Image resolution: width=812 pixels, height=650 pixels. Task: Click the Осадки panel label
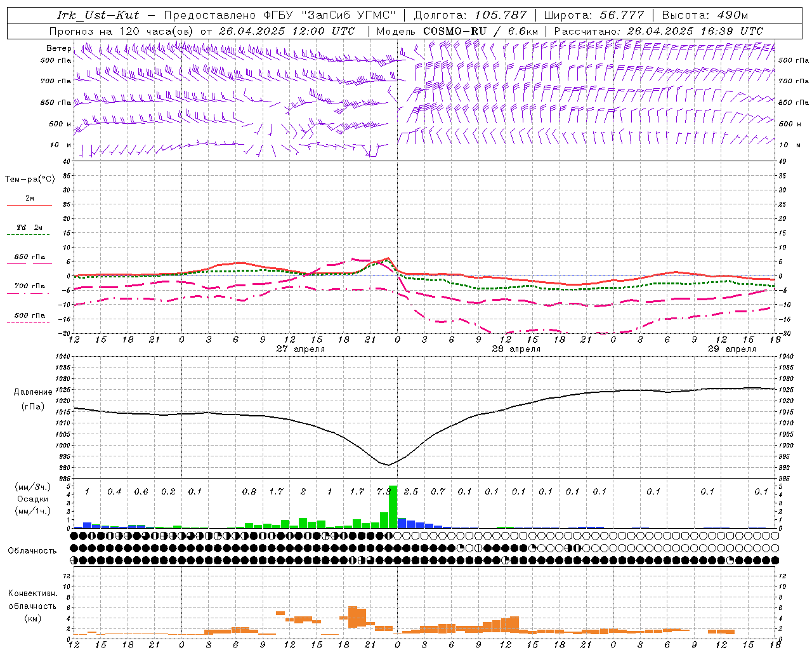point(32,499)
